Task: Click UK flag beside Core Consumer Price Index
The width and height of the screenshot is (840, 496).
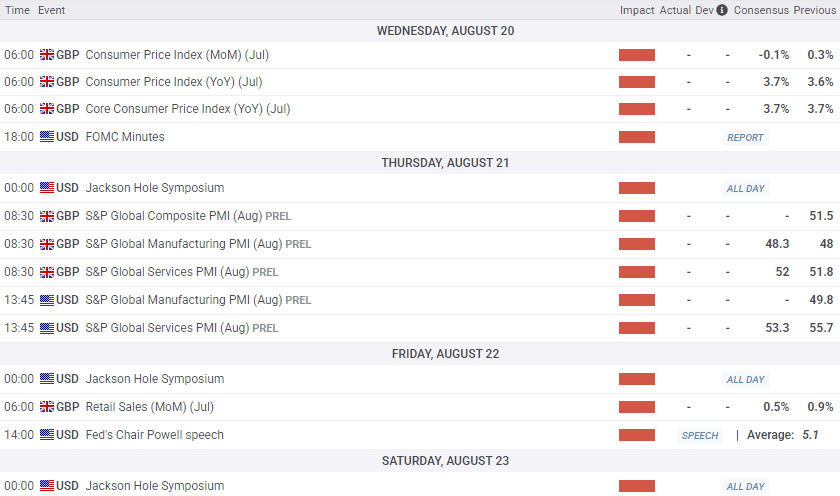Action: pos(46,109)
